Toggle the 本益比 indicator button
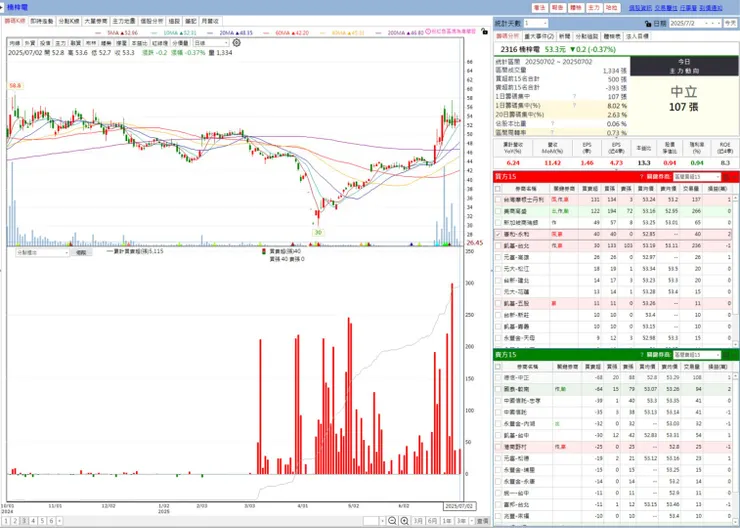 pos(138,43)
